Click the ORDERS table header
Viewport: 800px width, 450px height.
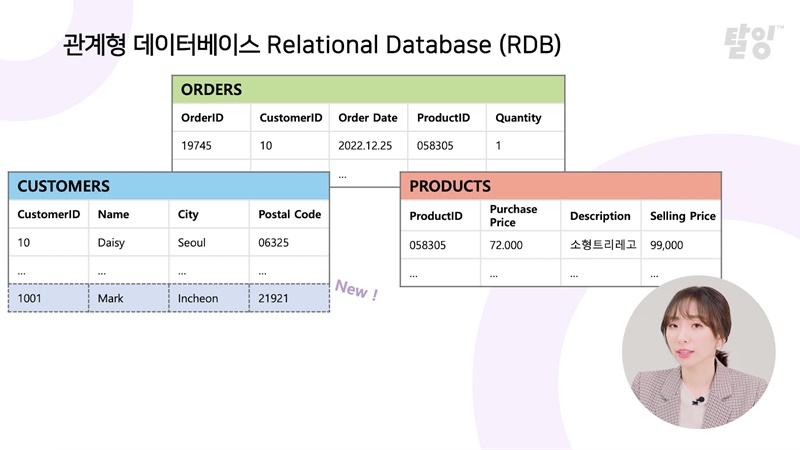pos(368,89)
